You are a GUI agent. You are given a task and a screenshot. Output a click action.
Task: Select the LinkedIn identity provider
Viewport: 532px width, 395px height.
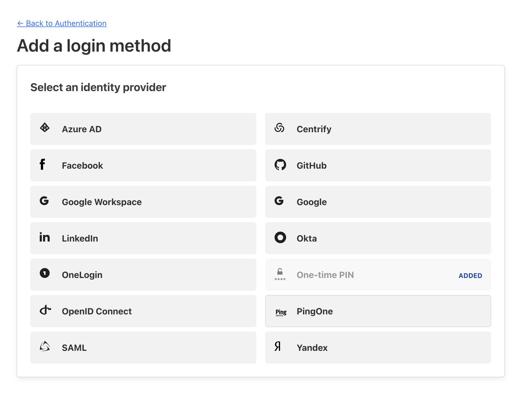tap(144, 238)
